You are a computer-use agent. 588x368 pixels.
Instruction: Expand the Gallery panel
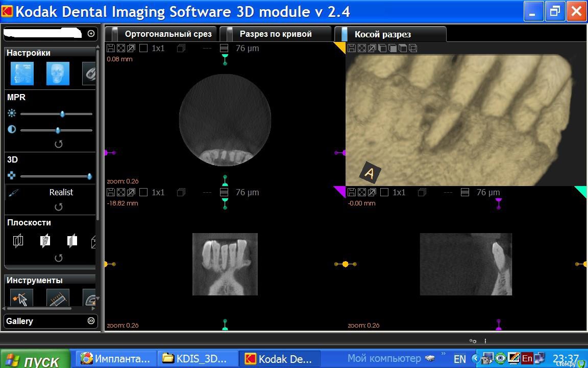(91, 321)
